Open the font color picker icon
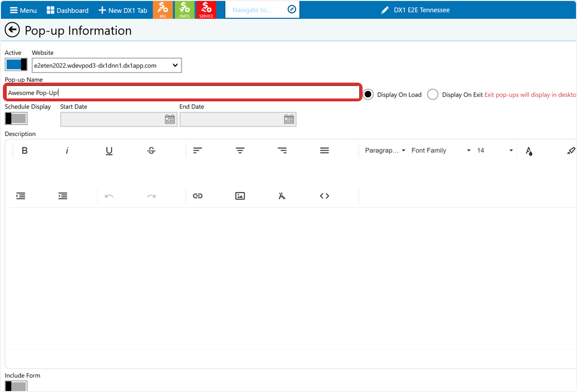The image size is (577, 392). tap(529, 151)
